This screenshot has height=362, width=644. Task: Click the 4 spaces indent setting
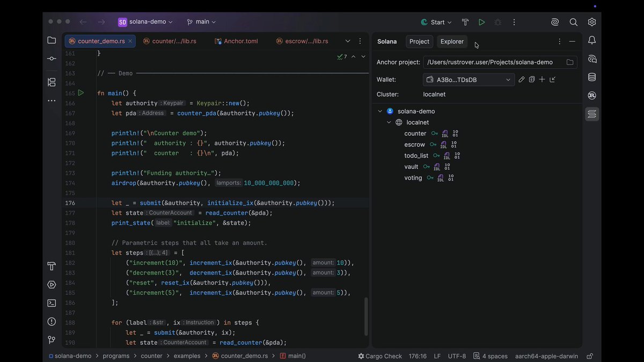click(490, 356)
